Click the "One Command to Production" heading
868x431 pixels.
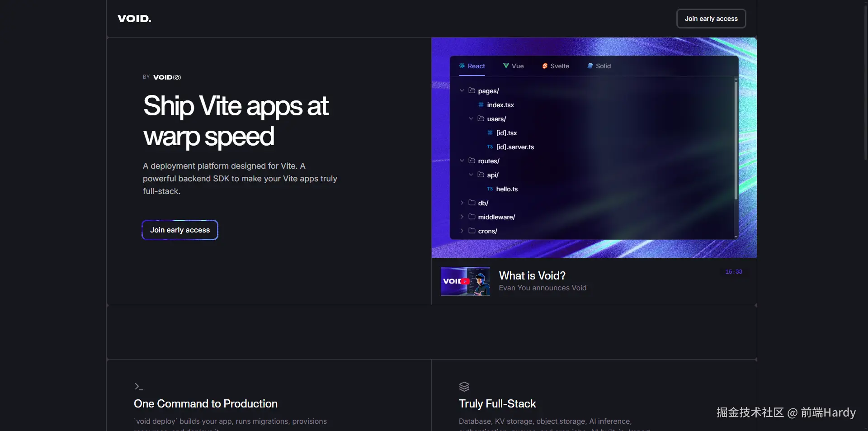[x=206, y=404]
